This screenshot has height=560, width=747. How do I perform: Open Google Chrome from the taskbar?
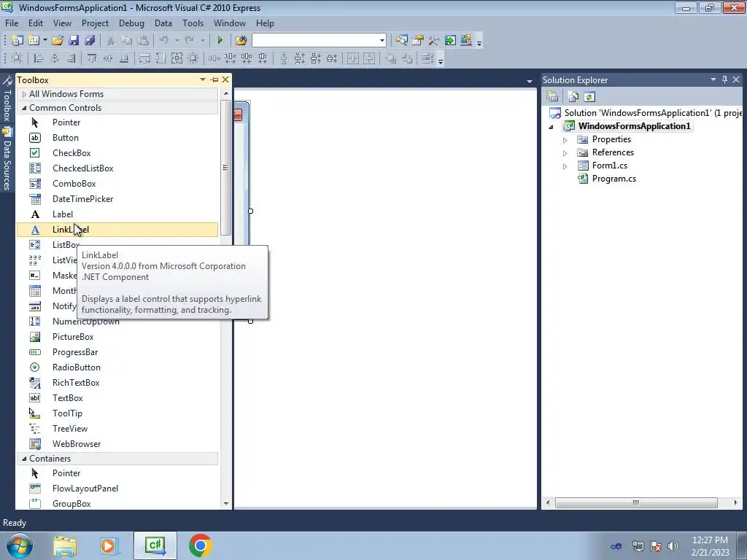[x=200, y=545]
